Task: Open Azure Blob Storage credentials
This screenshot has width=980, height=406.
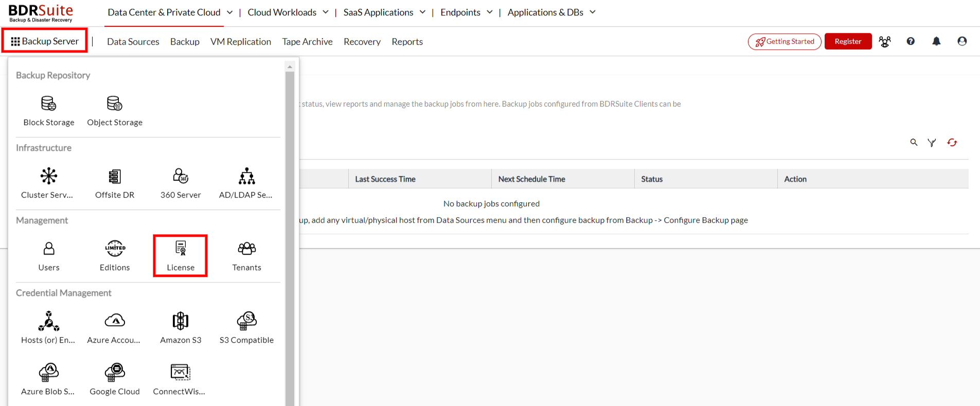Action: pyautogui.click(x=48, y=380)
